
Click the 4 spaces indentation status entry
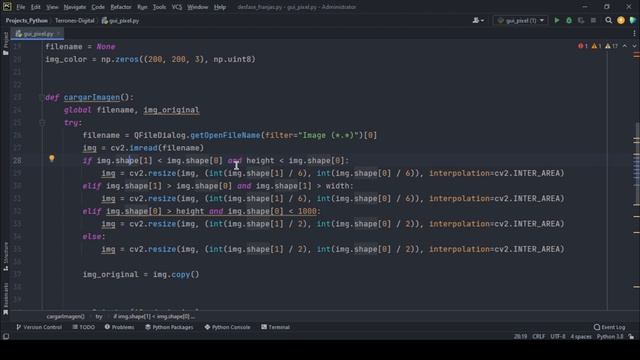tap(581, 336)
